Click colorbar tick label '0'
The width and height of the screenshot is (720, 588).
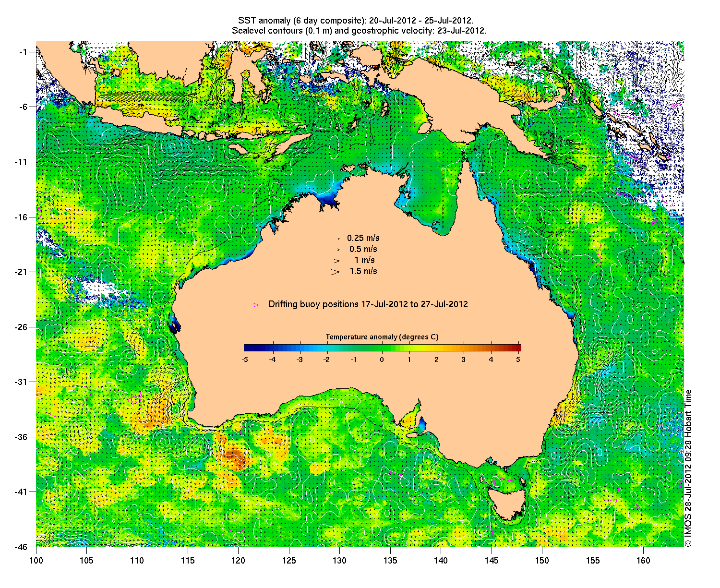pos(382,360)
